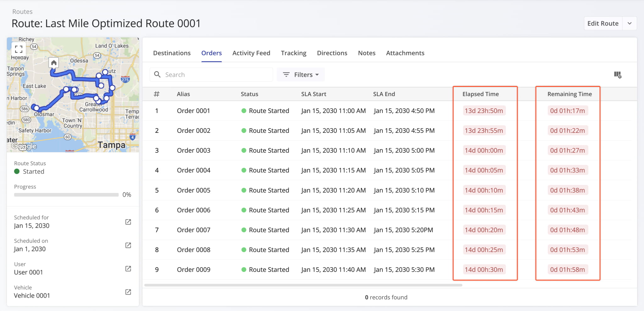Click the magnifier icon in the search bar
This screenshot has height=311, width=644.
point(158,75)
